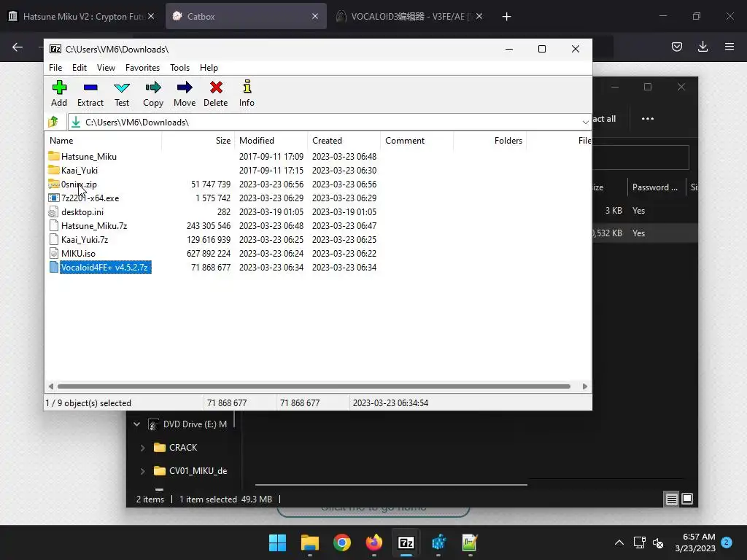Open the Edit menu
747x560 pixels.
point(79,68)
